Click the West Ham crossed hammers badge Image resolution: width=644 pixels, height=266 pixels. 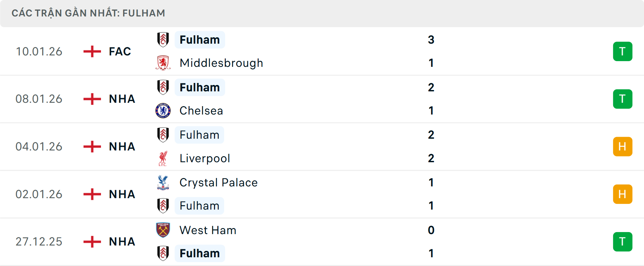163,230
